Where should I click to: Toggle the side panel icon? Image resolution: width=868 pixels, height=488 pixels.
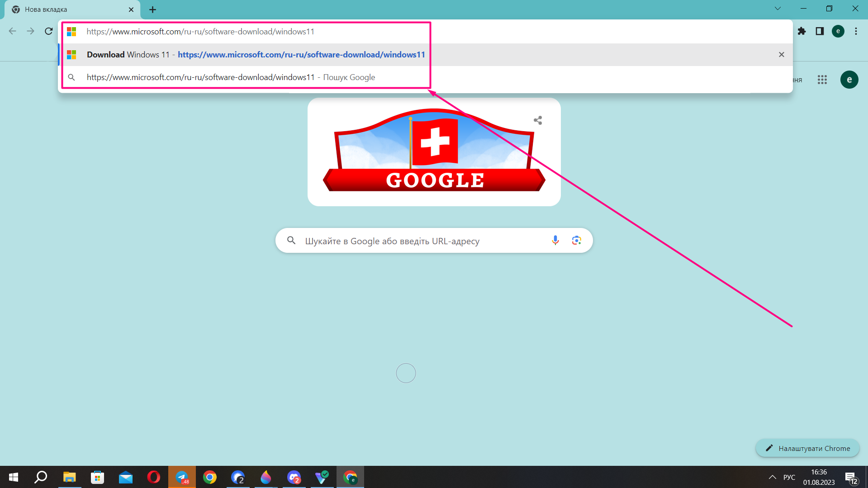point(820,31)
